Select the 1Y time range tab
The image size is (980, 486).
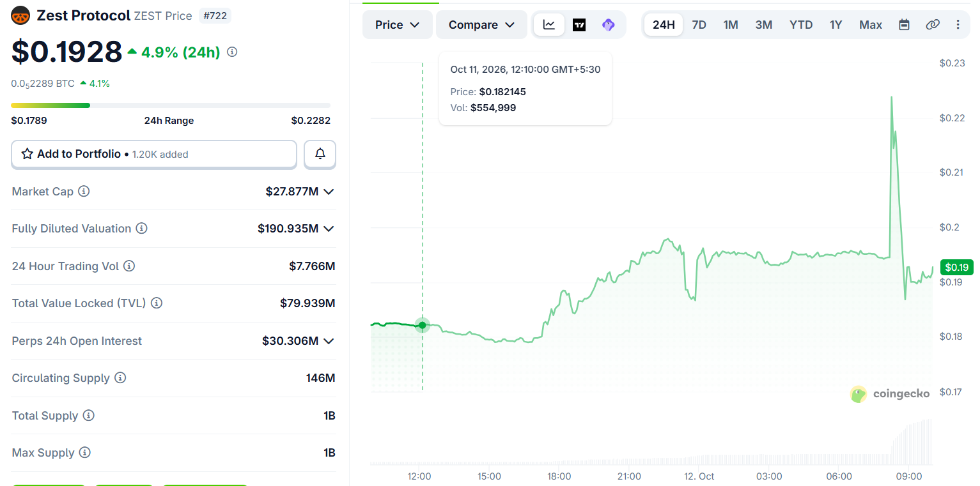[x=836, y=25]
